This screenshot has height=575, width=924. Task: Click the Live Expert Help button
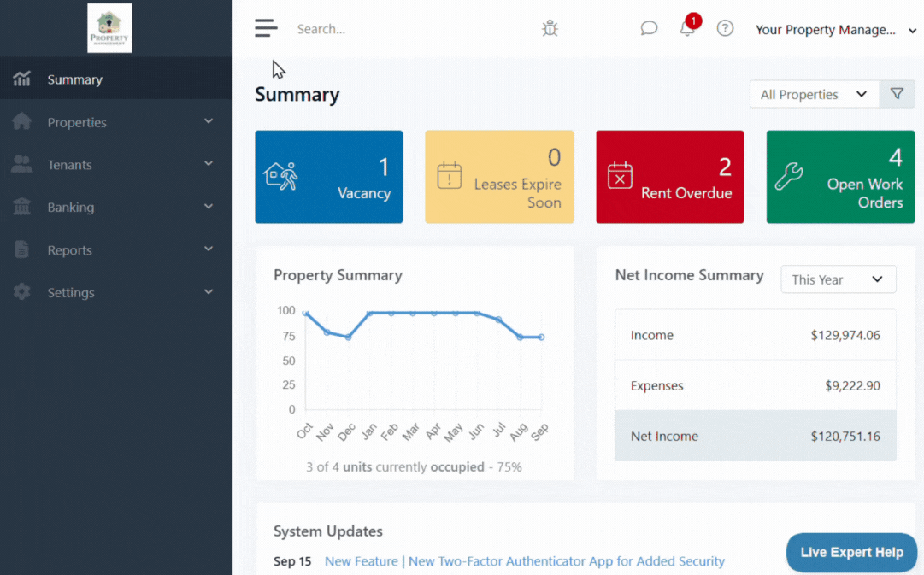[850, 553]
